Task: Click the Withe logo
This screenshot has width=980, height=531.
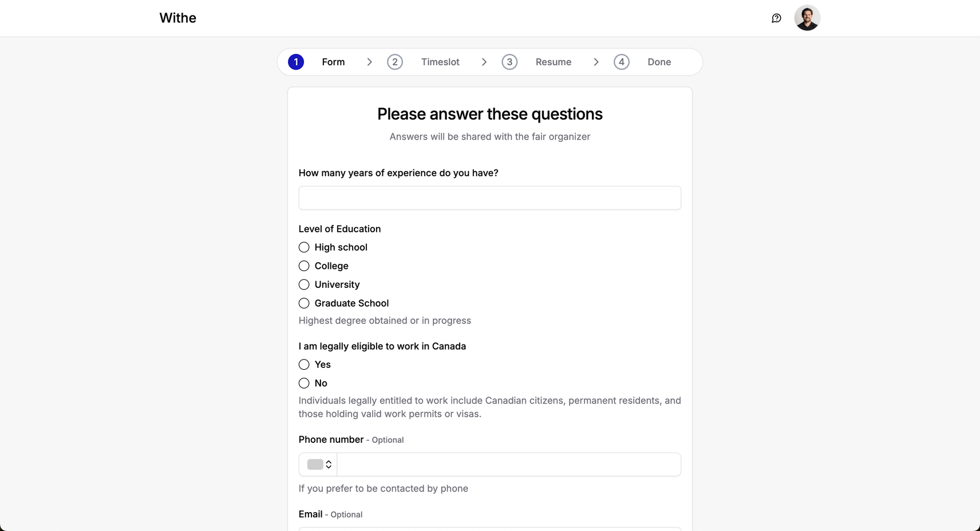Action: point(177,18)
